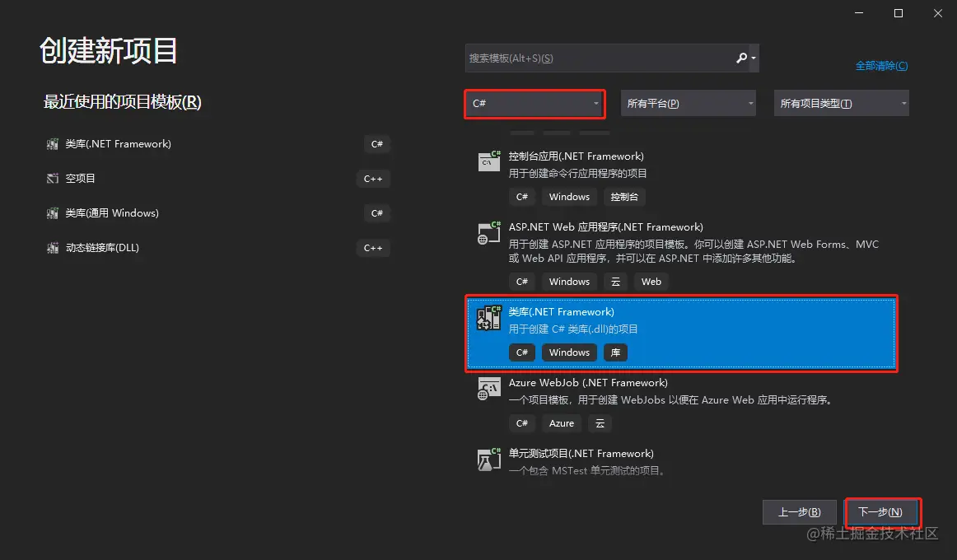This screenshot has height=560, width=957.
Task: Click description 用于创建命令行应用程序的项目
Action: tap(577, 173)
